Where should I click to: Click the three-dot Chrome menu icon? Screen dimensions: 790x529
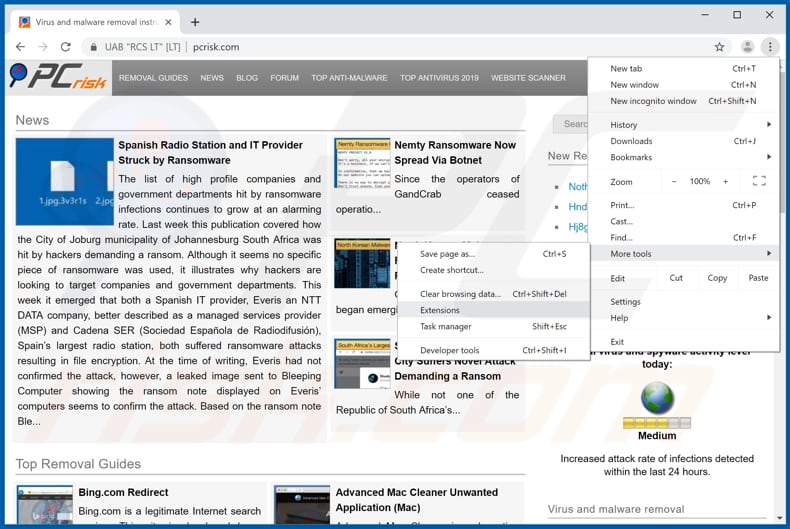click(770, 47)
